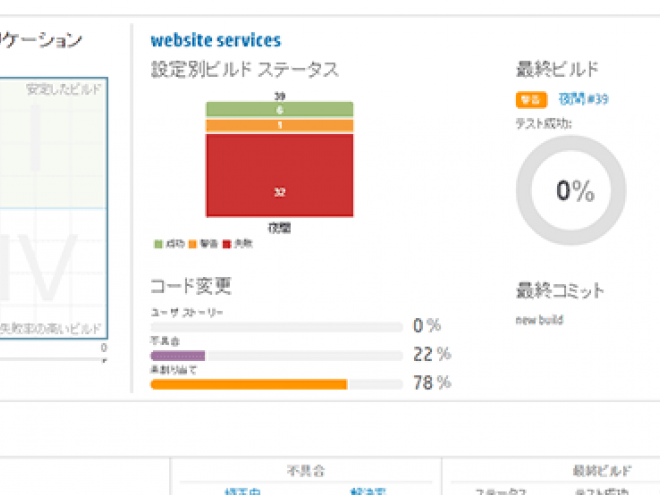Click the 不具合 column header in bottom table
This screenshot has width=660, height=495.
coord(306,471)
